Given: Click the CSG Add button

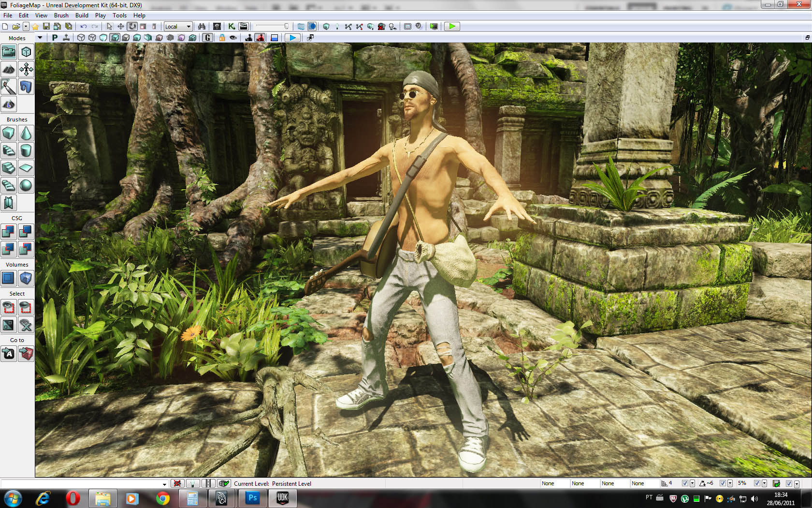Looking at the screenshot, I should (9, 232).
